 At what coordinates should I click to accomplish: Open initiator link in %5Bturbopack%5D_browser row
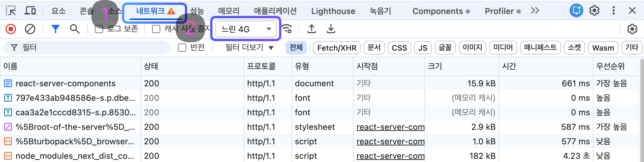click(x=390, y=142)
